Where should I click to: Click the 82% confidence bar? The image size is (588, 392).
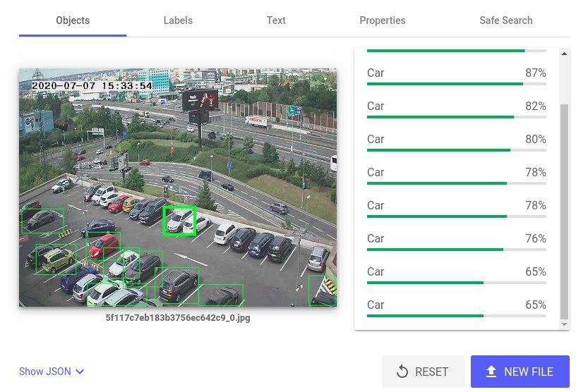(x=457, y=117)
